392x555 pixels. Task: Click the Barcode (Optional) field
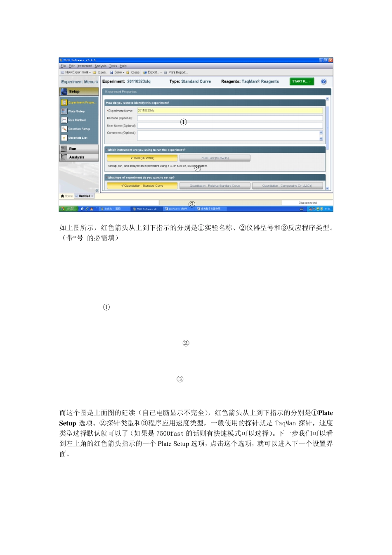click(x=230, y=118)
